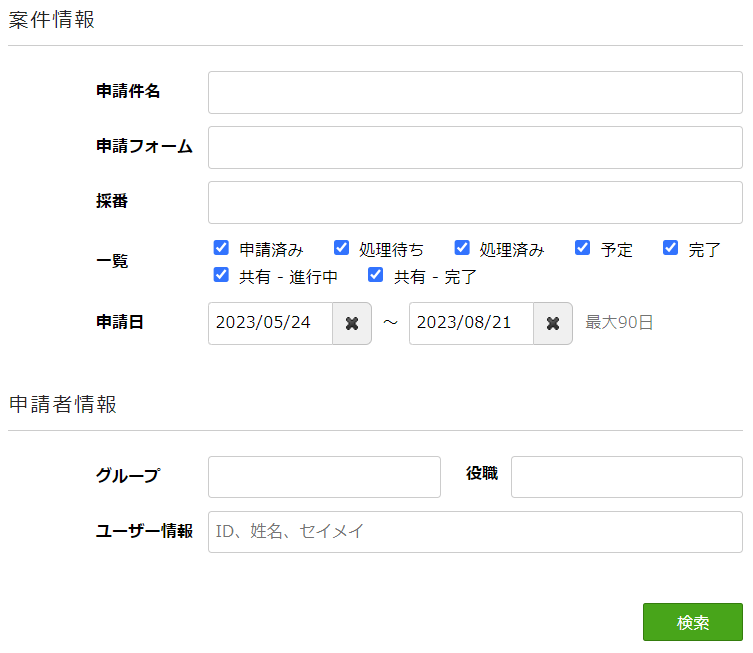Open the グループ selection field

[x=324, y=477]
